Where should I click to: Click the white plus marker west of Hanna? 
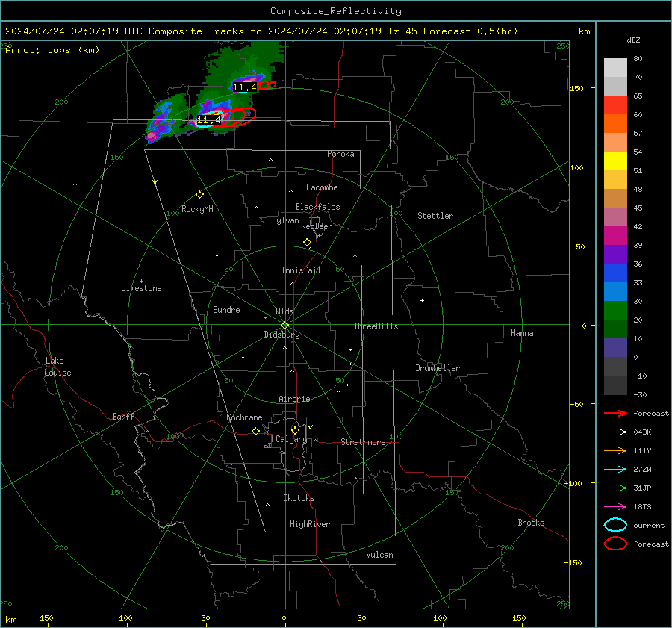pos(422,300)
